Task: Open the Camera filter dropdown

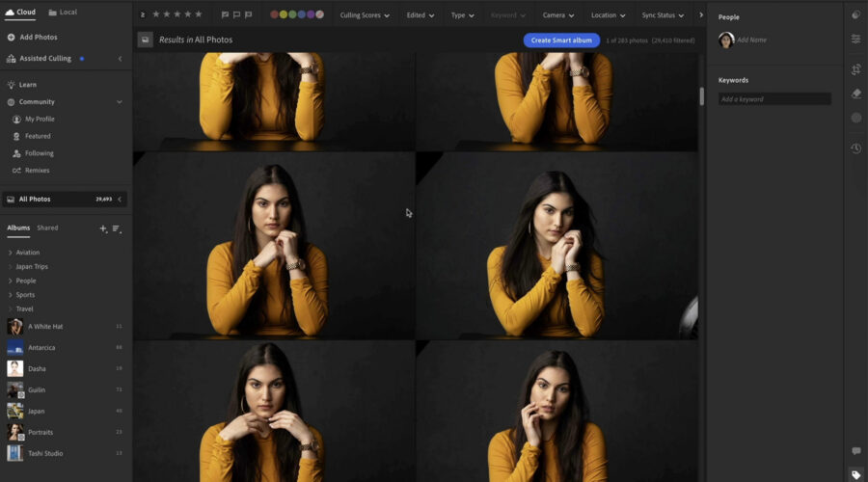Action: [x=558, y=15]
